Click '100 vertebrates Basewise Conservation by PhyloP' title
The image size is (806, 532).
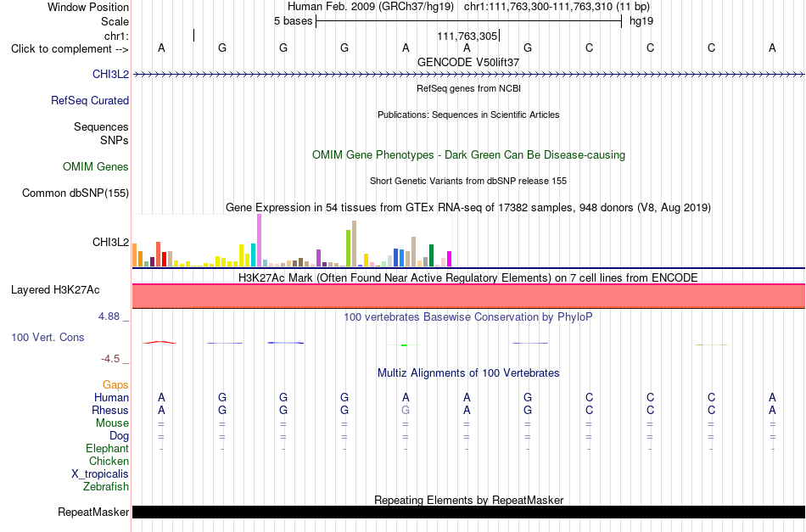tap(468, 316)
